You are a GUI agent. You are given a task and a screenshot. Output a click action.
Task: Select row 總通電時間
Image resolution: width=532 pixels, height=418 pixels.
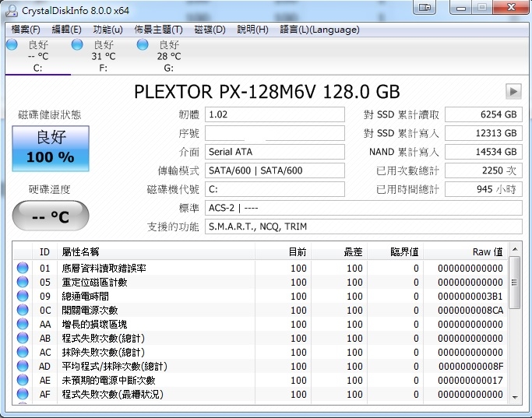[x=260, y=296]
